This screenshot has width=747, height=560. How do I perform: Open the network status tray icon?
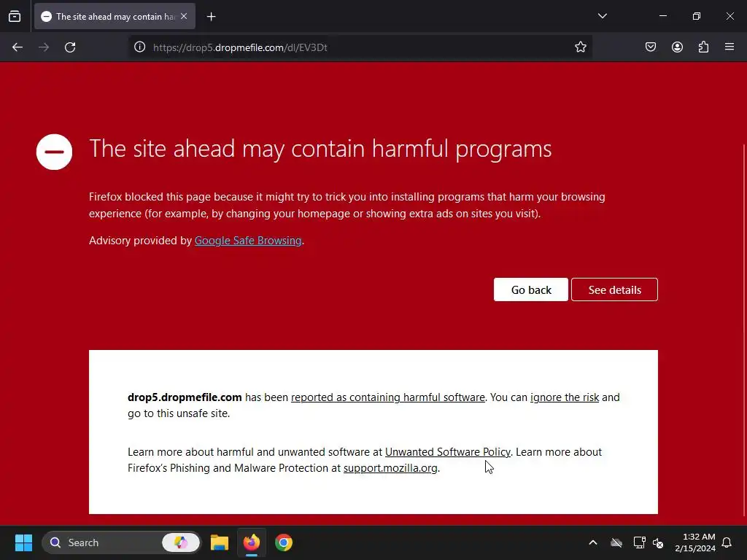point(639,542)
